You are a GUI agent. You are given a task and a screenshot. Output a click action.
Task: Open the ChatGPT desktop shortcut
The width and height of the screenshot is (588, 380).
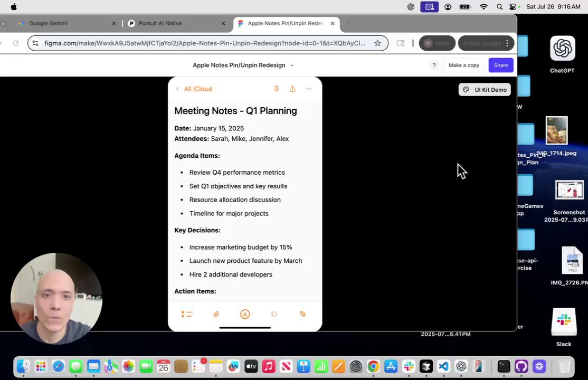[562, 48]
